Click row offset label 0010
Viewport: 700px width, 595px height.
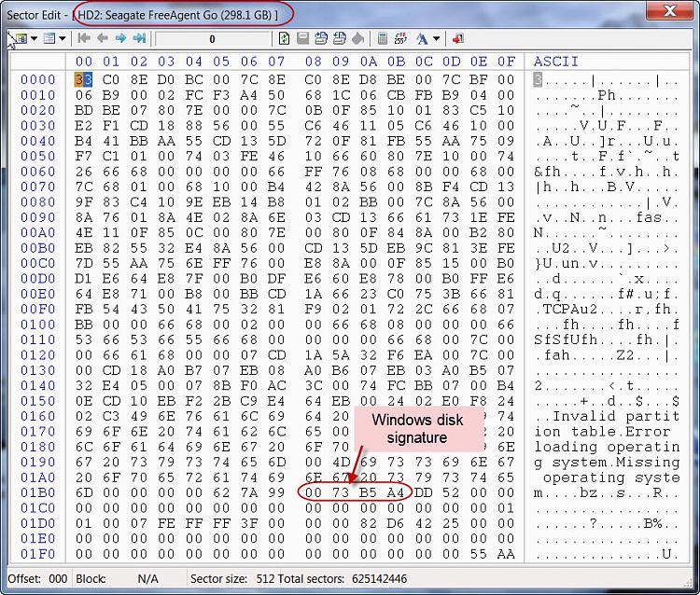click(38, 95)
